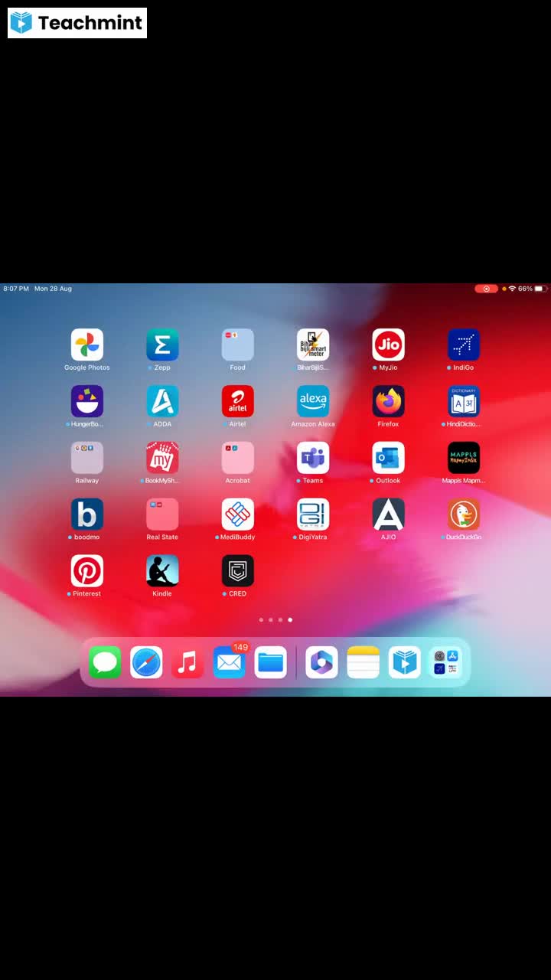
Task: Open the Airtel app
Action: pos(238,401)
